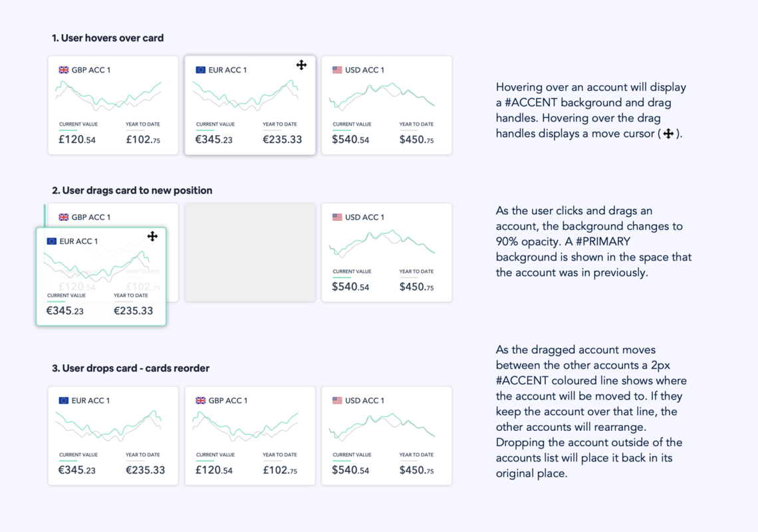
Task: Click the line chart in step 3's USD card
Action: 382,426
